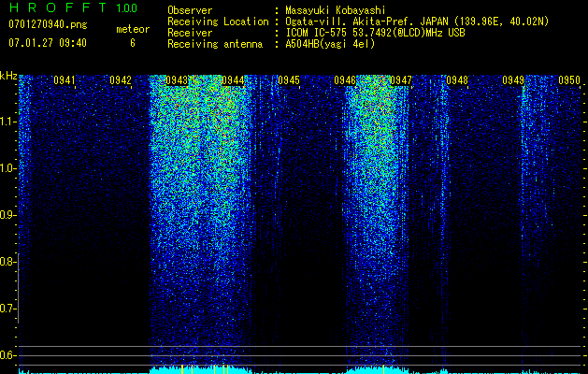The width and height of the screenshot is (588, 374).
Task: Click the Observer label
Action: click(x=190, y=10)
